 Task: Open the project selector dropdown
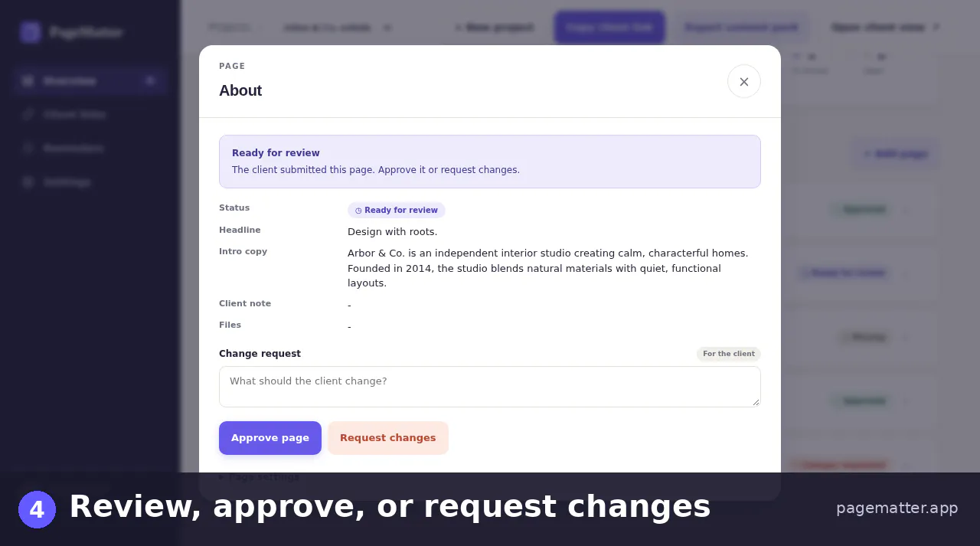(337, 28)
